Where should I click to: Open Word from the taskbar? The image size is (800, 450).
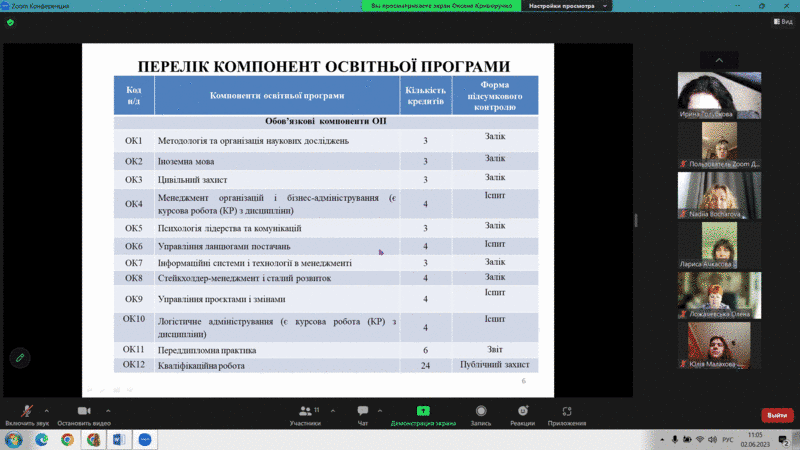point(119,439)
